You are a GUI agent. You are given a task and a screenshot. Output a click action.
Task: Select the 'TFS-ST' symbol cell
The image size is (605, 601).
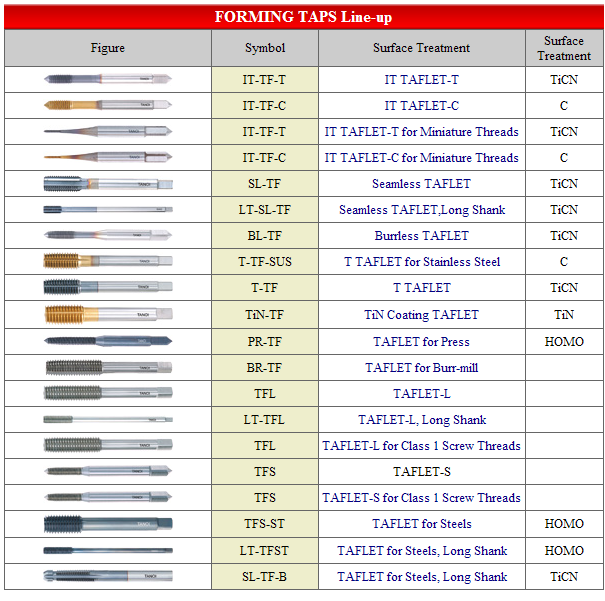coord(265,523)
